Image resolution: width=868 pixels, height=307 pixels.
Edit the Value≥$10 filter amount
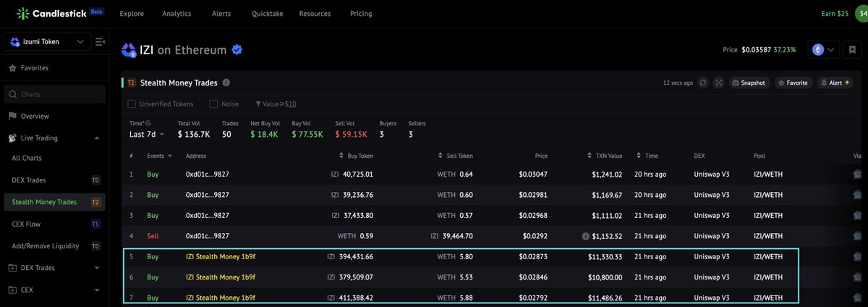tap(291, 104)
